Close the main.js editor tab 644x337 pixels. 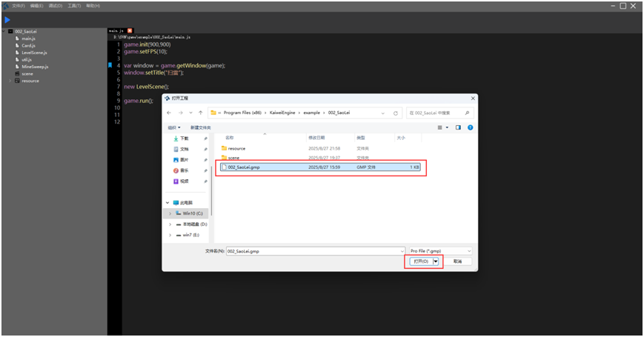point(130,31)
